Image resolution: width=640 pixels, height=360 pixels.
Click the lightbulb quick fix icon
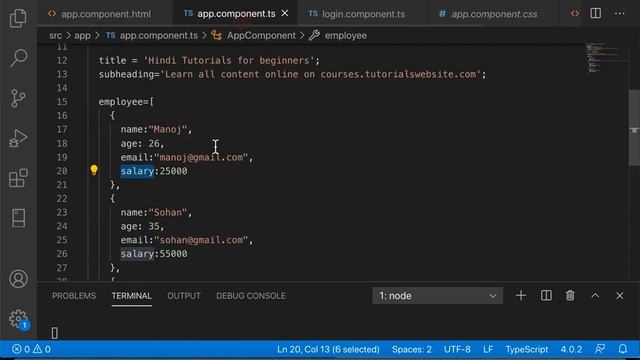click(94, 170)
